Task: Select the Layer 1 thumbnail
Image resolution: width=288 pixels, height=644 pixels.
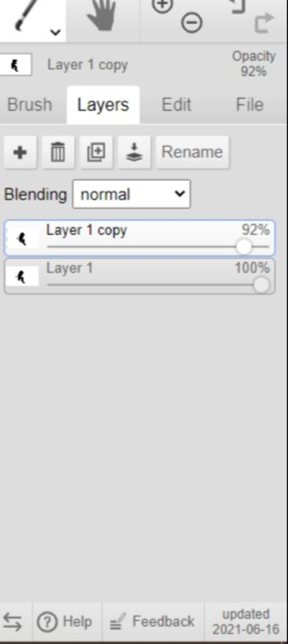Action: point(22,277)
